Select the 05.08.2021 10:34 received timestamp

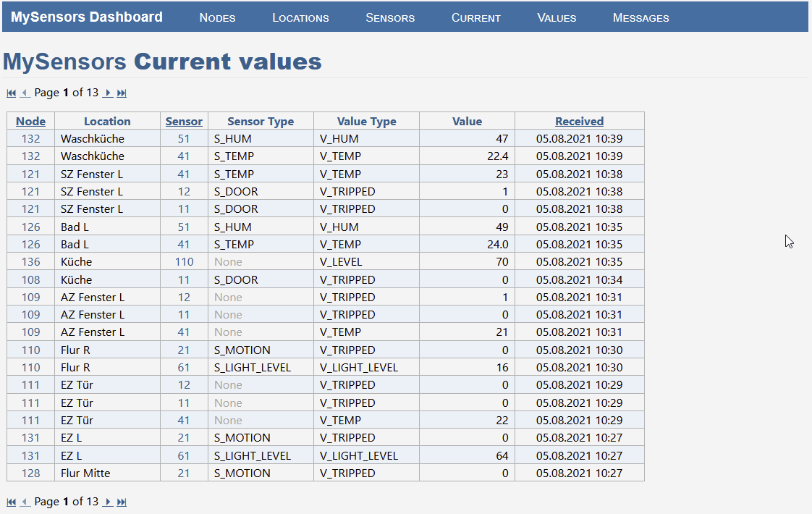(x=579, y=279)
